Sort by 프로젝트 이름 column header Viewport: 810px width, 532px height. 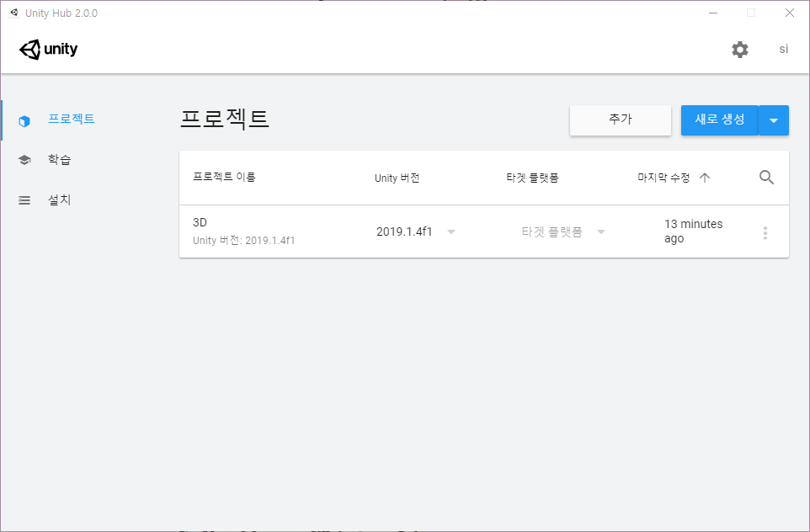[224, 177]
